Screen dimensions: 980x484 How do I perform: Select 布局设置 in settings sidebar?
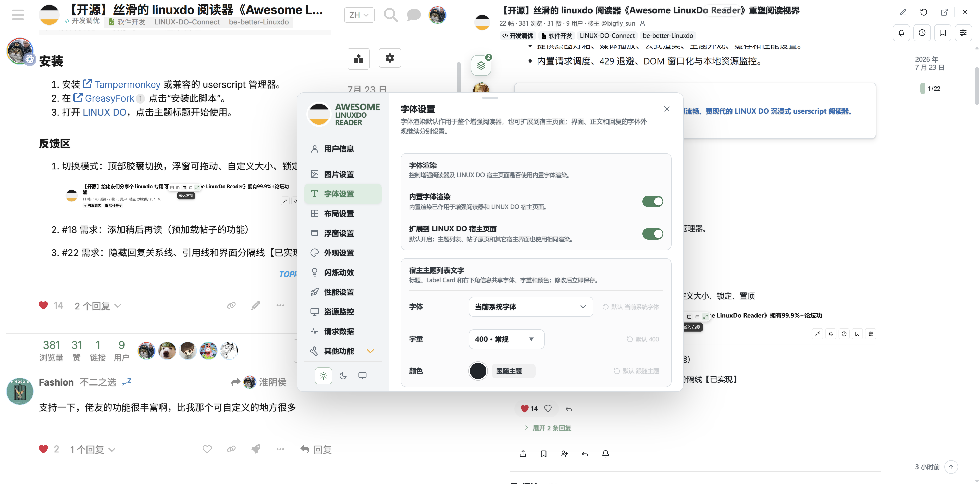[x=343, y=214]
